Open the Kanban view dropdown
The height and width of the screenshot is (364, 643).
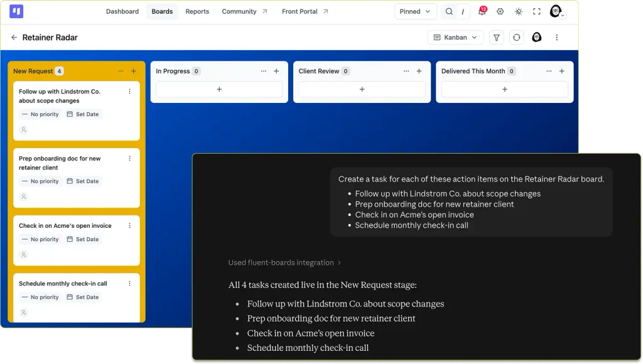[455, 37]
